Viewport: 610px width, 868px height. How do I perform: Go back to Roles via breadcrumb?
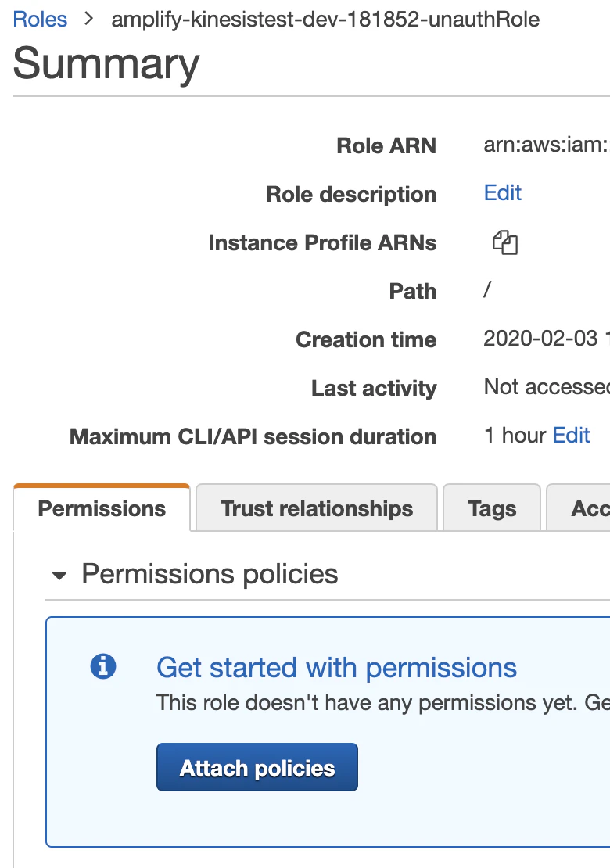coord(40,19)
